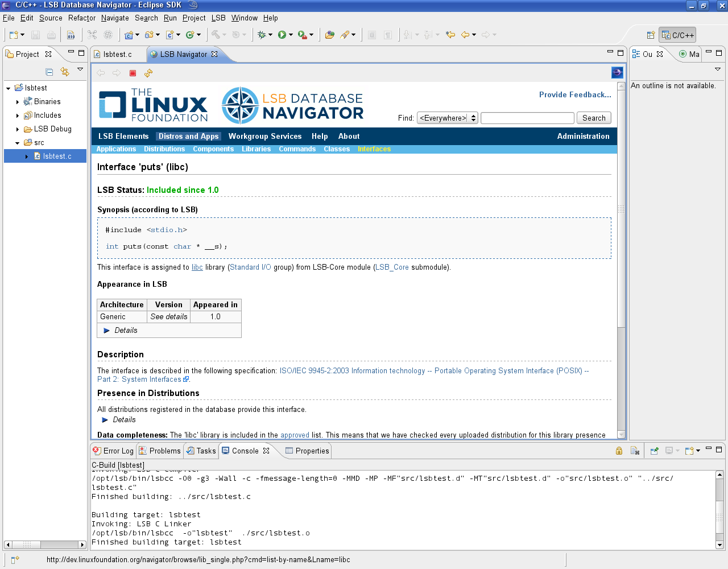Expand the LSB Debug folder node
The width and height of the screenshot is (728, 569).
(x=18, y=129)
